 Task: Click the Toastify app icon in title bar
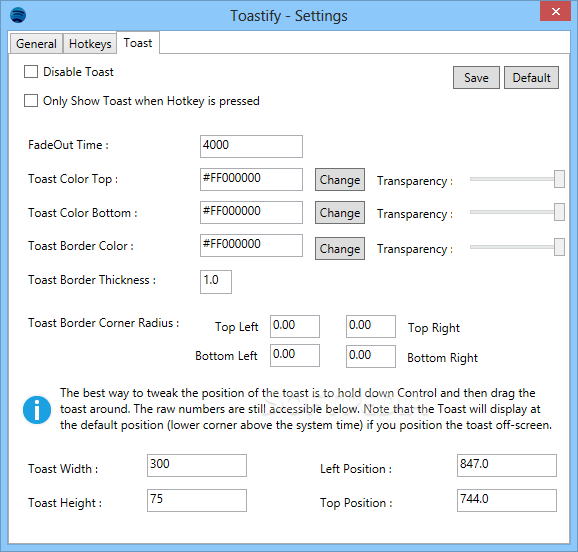18,15
